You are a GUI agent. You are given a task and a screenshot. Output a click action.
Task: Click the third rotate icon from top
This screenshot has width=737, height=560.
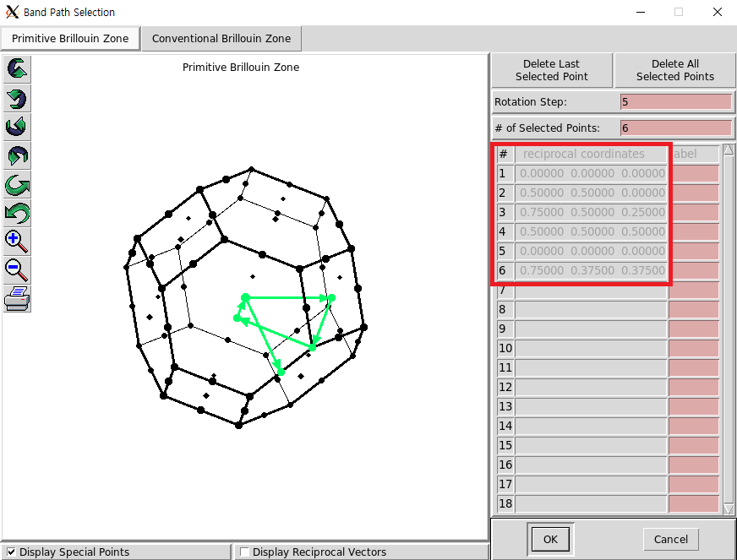point(17,127)
